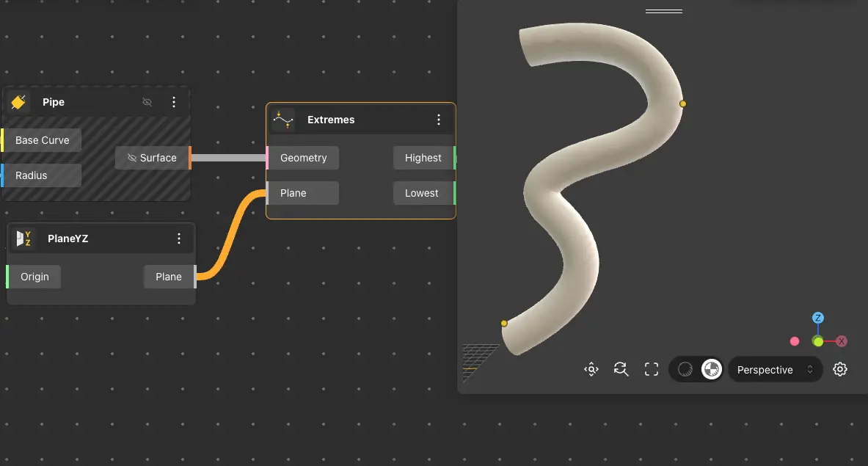Open the Extremes node options menu
The height and width of the screenshot is (466, 868).
[x=439, y=120]
